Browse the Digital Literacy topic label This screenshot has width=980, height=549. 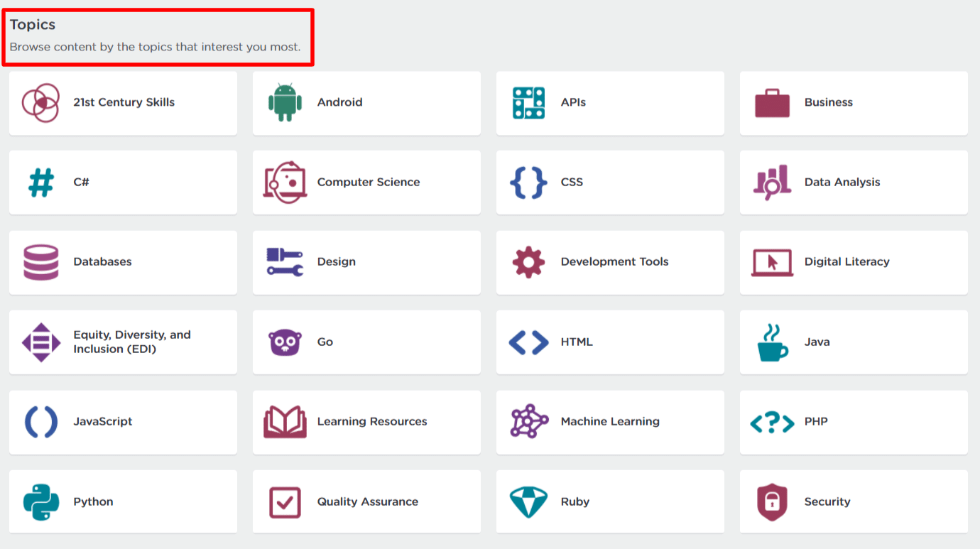coord(846,261)
